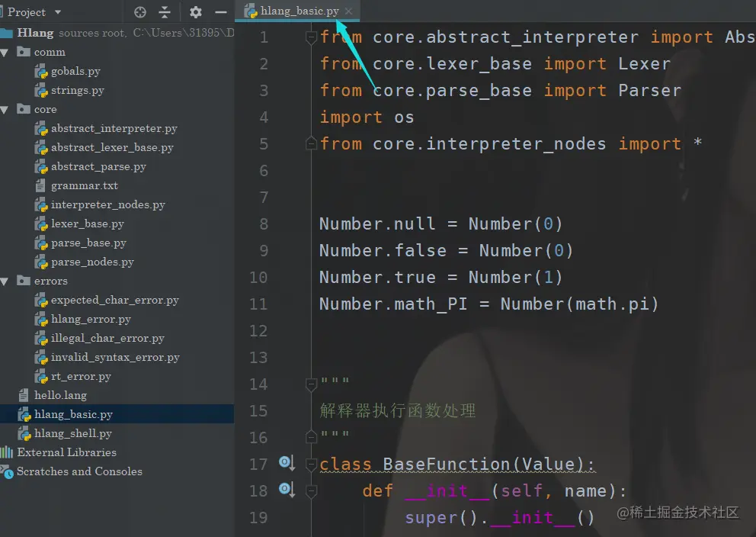Collapse the errors folder
Screen dimensions: 756x537
click(5, 281)
